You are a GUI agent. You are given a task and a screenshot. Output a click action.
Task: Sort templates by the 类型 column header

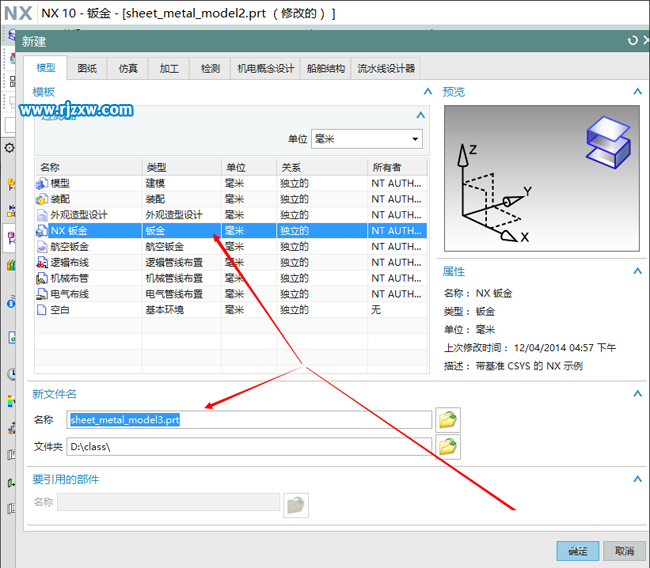coord(182,167)
